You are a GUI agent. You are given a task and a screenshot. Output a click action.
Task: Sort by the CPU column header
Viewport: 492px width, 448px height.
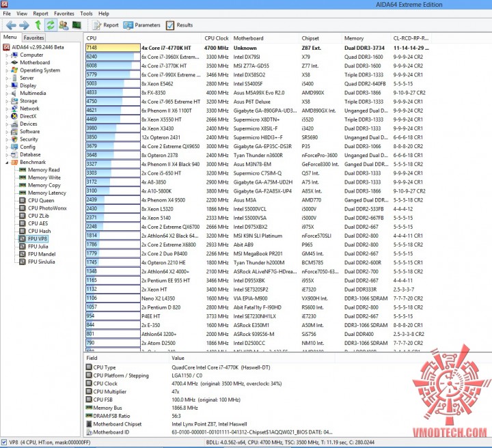[143, 38]
